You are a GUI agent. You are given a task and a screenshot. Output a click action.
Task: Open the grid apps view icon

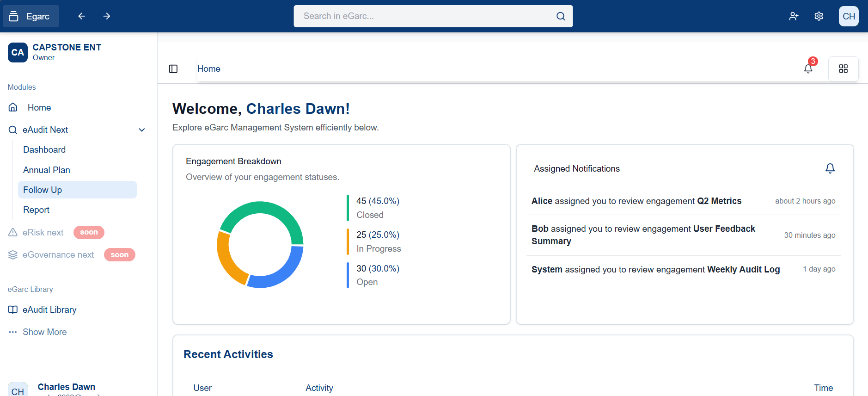(843, 68)
